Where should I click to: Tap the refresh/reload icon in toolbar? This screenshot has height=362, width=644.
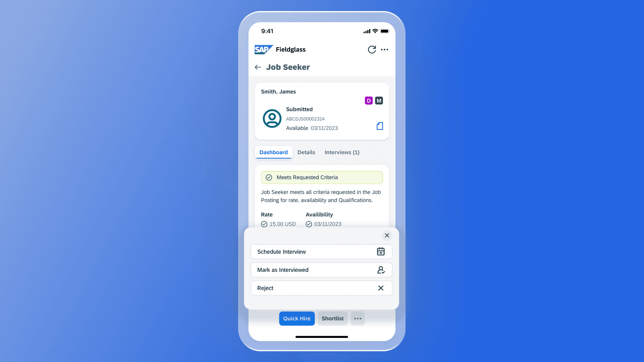[x=372, y=50]
